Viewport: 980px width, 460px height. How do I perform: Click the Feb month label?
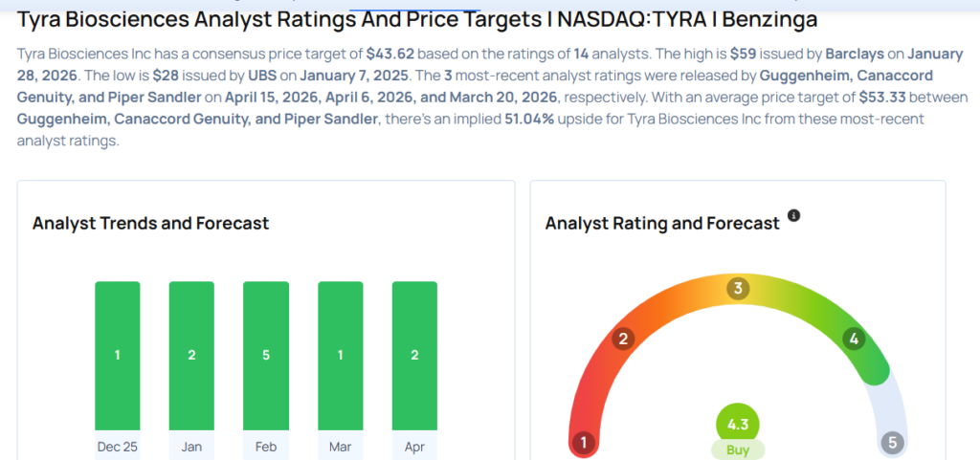point(266,446)
